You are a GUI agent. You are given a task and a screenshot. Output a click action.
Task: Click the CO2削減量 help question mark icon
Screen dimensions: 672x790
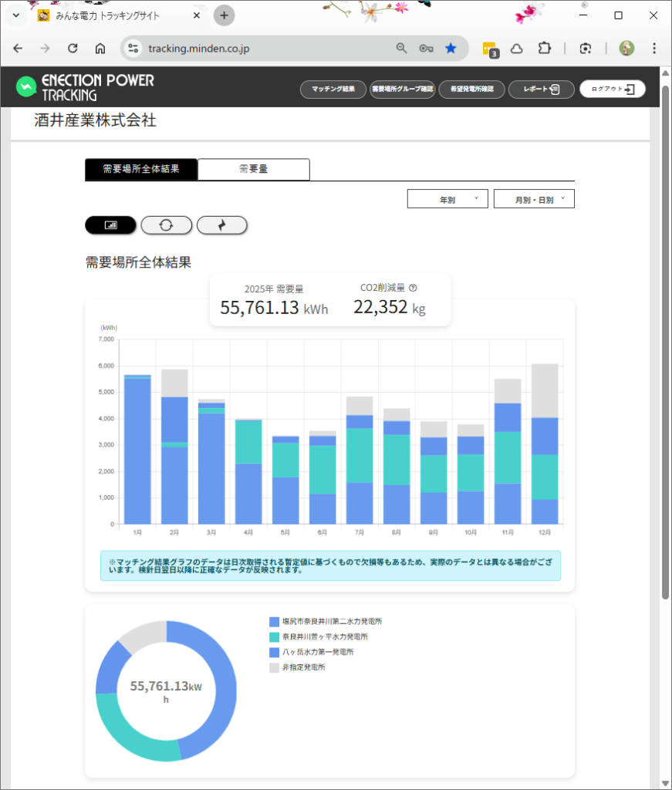click(x=413, y=288)
